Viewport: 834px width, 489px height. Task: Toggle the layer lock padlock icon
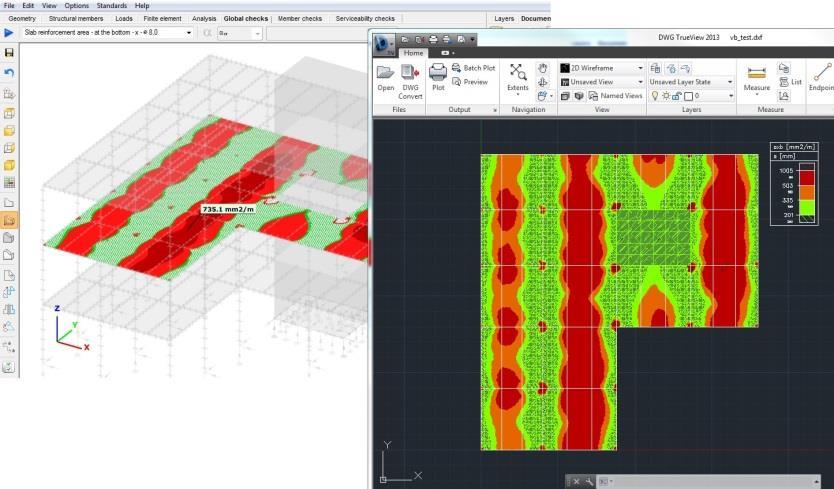coord(677,96)
